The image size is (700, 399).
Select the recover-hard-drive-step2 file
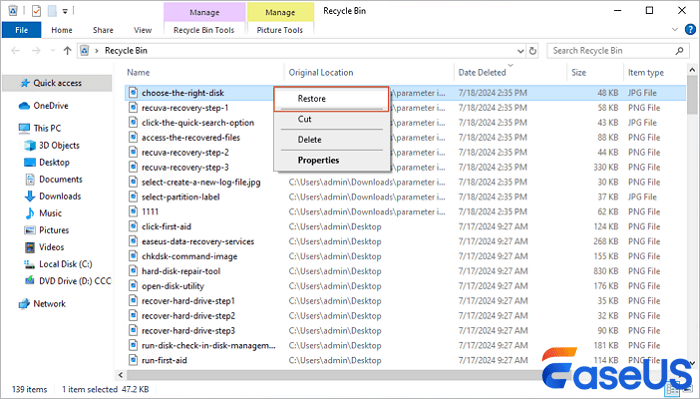188,316
